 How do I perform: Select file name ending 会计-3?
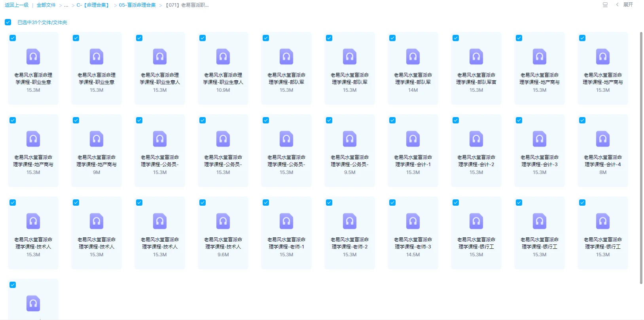540,161
